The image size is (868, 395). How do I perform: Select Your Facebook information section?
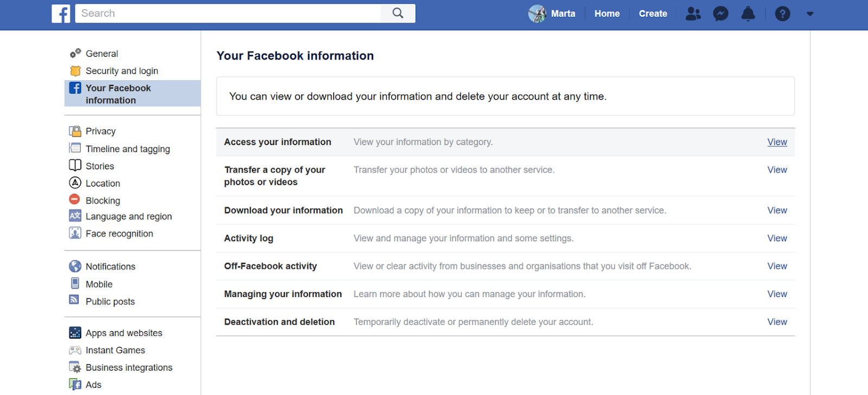(x=132, y=94)
